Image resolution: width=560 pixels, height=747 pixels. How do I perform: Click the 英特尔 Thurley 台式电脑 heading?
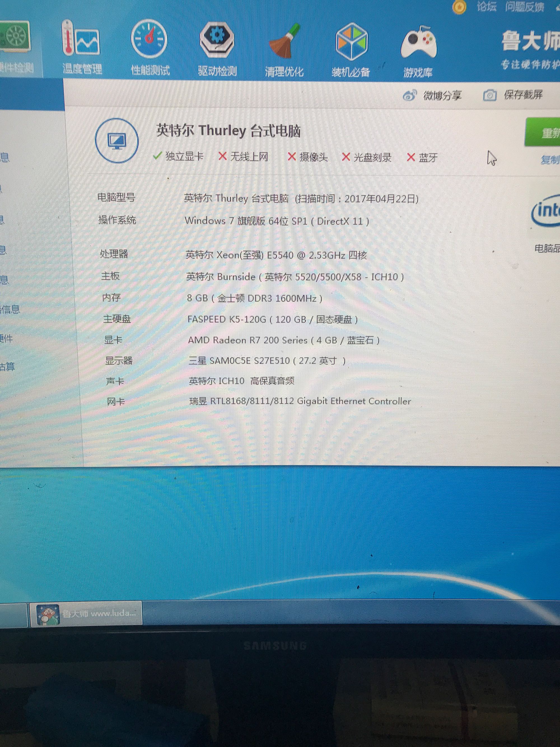[228, 131]
